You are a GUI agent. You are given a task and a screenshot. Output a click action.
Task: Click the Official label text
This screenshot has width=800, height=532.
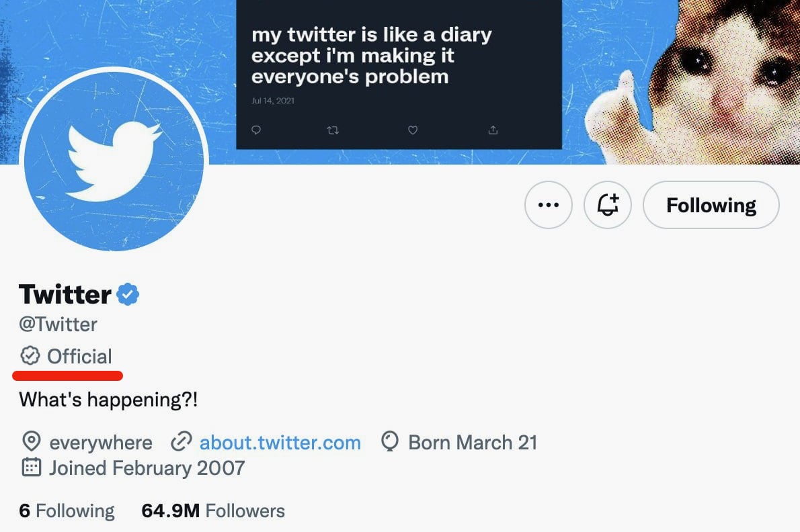[79, 356]
